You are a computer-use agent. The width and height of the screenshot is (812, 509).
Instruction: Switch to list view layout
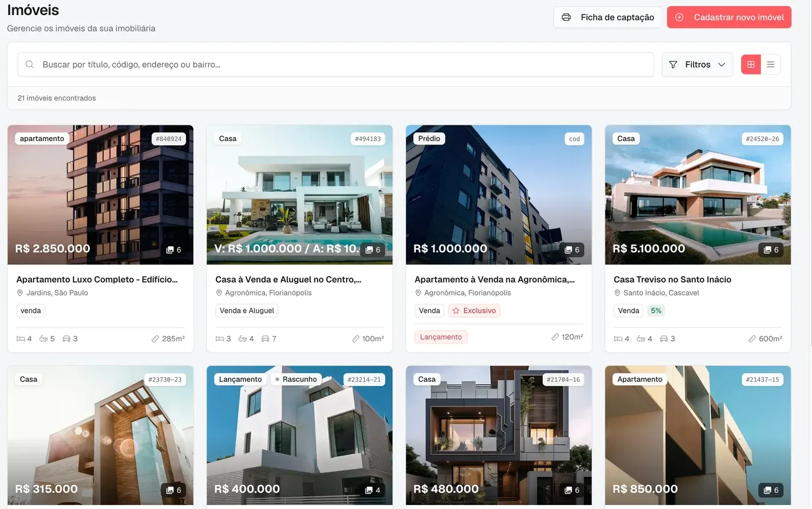pyautogui.click(x=770, y=64)
